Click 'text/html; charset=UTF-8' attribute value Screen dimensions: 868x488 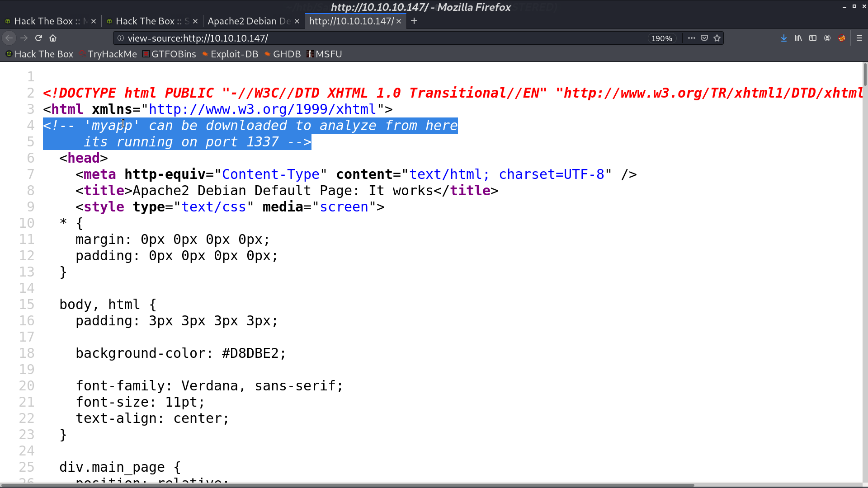tap(507, 174)
